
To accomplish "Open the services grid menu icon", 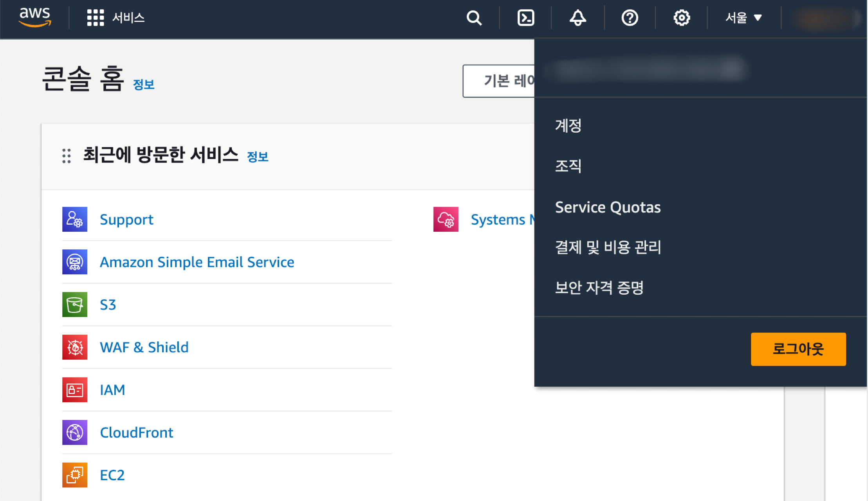I will click(x=95, y=18).
